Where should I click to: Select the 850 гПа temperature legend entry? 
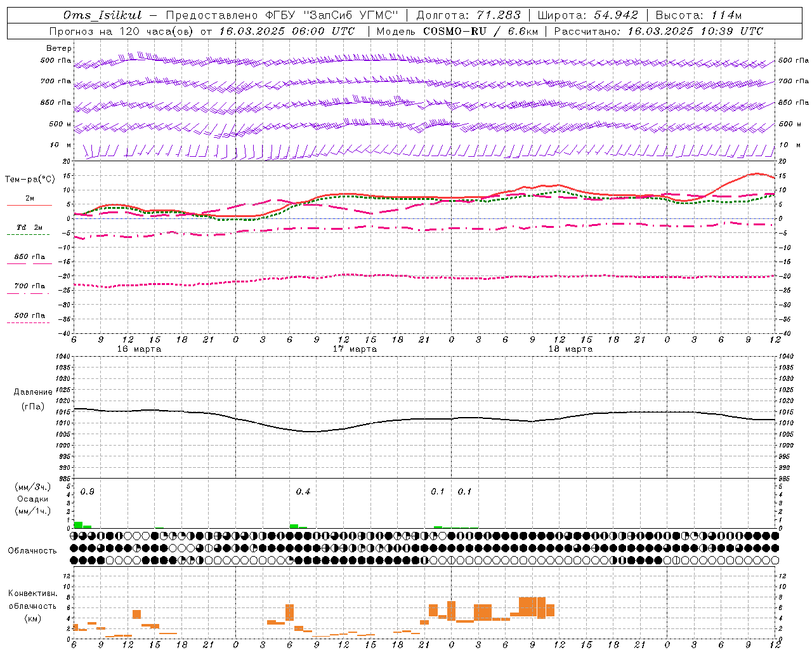[30, 257]
